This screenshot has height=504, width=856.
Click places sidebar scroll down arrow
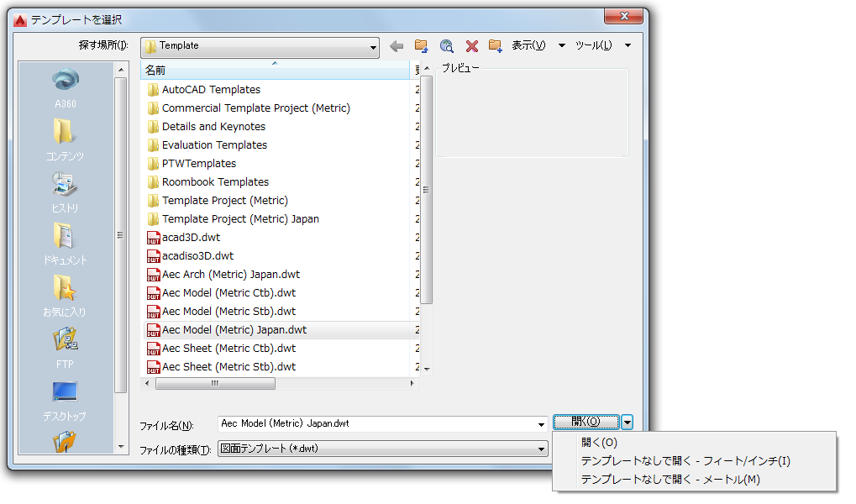(121, 447)
